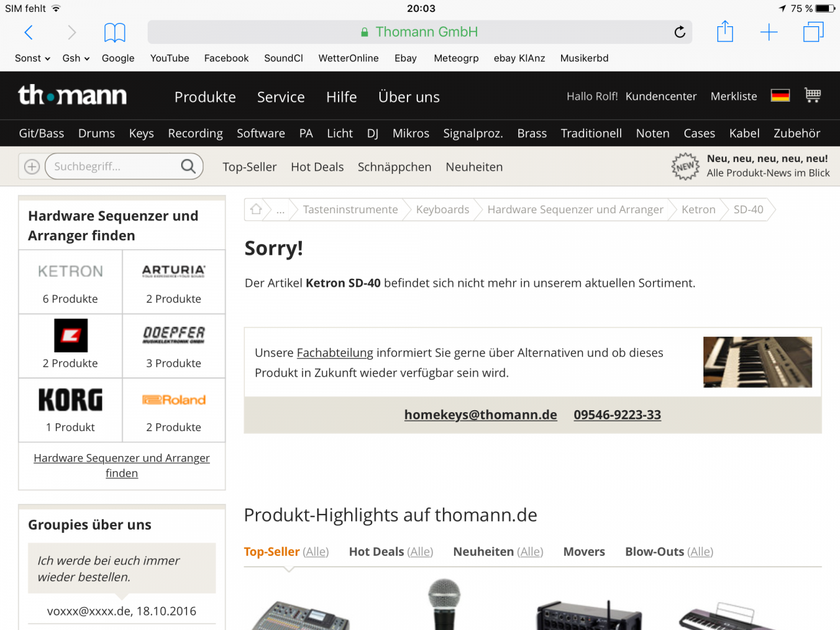
Task: Click Alle Produkt-News im Blick
Action: (768, 173)
